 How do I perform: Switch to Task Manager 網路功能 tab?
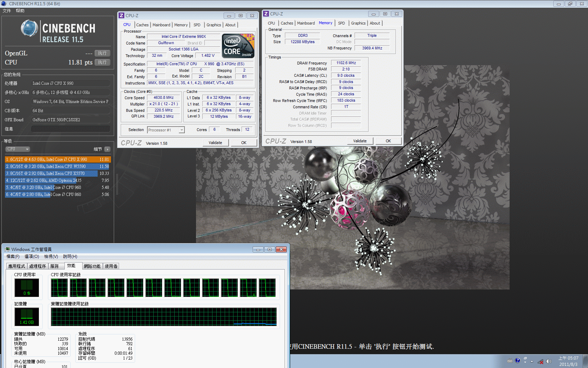tap(92, 266)
